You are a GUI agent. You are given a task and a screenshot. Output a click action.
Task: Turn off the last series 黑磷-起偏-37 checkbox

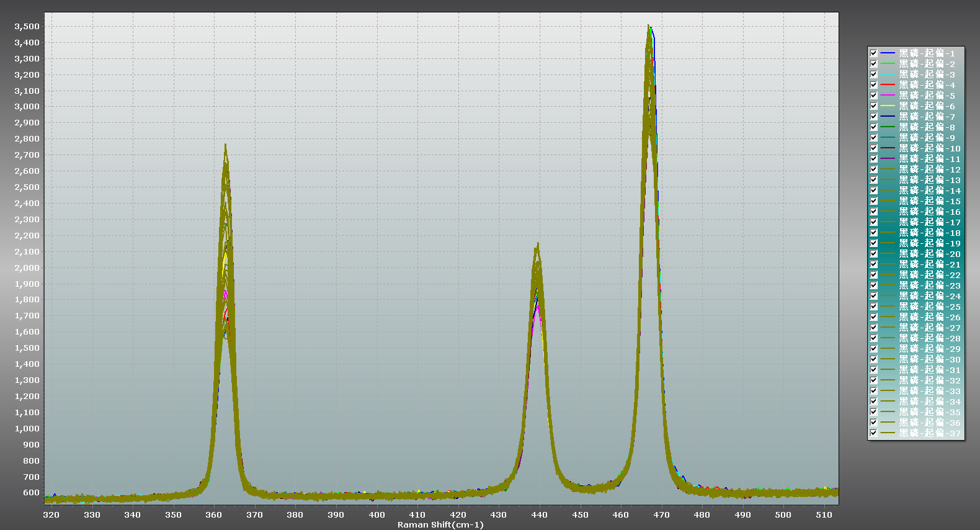(x=873, y=433)
